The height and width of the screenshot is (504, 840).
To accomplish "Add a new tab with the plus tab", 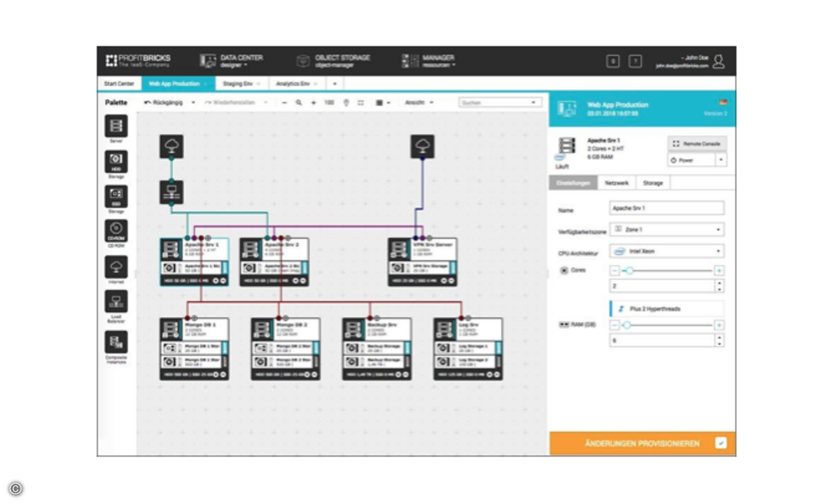I will click(334, 83).
